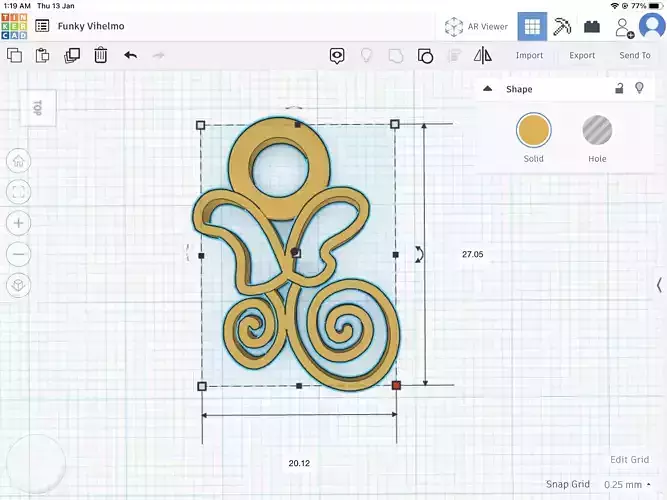Hide selected shape with panel lightbulb
Viewport: 667px width, 500px height.
pyautogui.click(x=639, y=88)
